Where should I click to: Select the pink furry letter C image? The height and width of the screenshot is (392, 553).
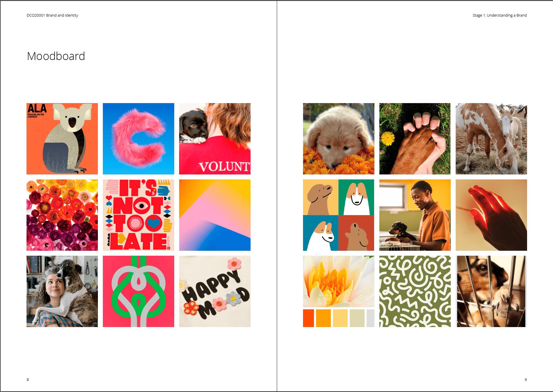pos(138,139)
